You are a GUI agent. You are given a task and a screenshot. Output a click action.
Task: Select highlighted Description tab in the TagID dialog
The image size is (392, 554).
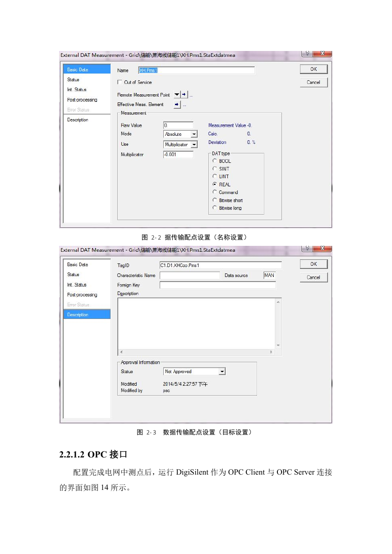click(x=87, y=314)
